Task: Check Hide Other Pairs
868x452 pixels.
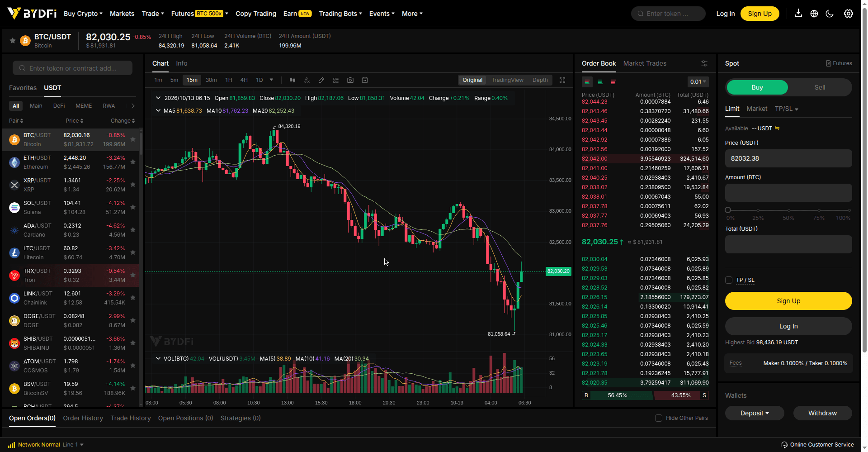Action: click(x=659, y=418)
